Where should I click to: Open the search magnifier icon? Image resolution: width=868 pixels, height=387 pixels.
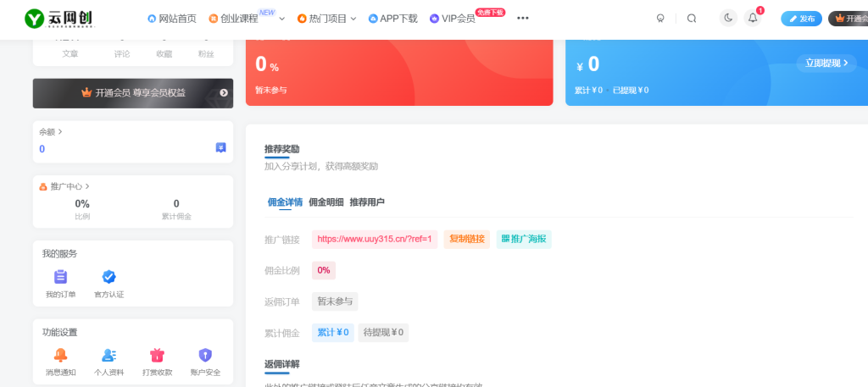point(692,19)
